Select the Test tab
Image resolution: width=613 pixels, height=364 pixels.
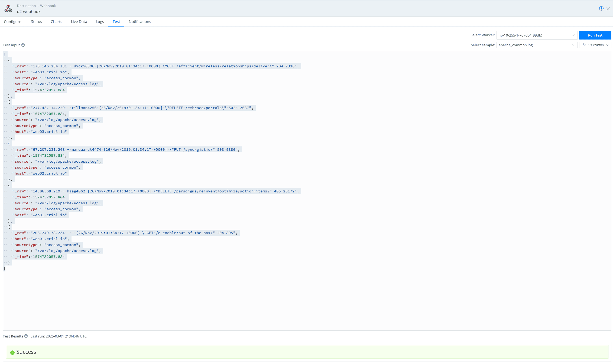(116, 22)
